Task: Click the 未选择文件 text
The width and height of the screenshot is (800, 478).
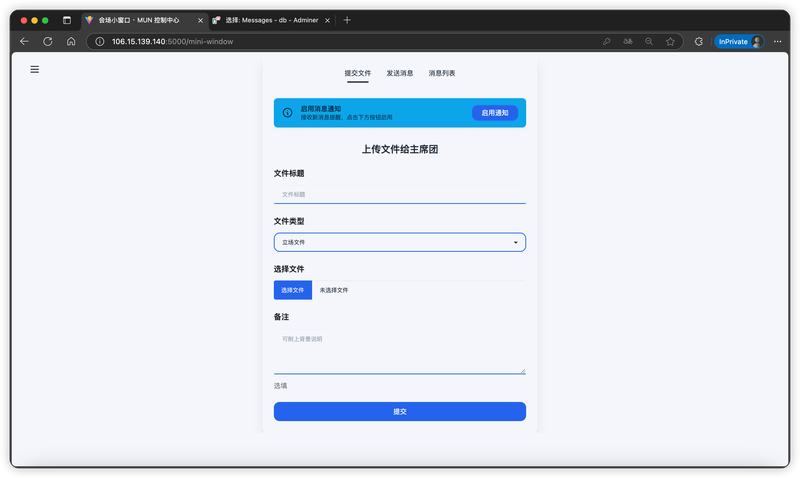Action: [334, 290]
